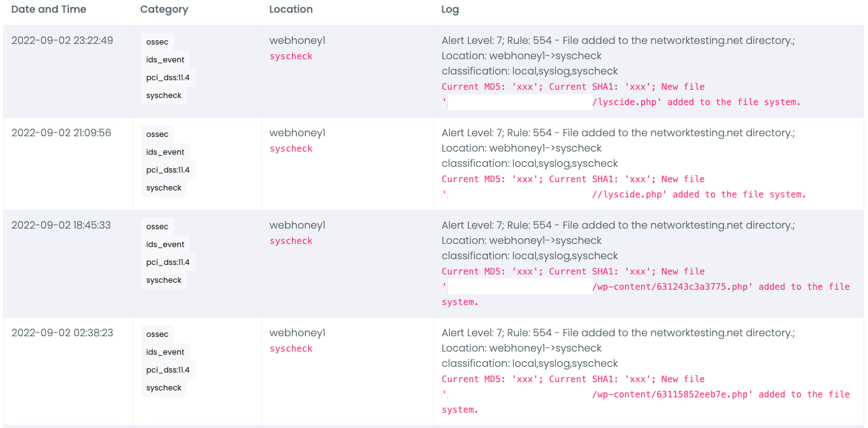Click pink syscheck location in 23:22:49 row
This screenshot has height=428, width=868.
291,57
